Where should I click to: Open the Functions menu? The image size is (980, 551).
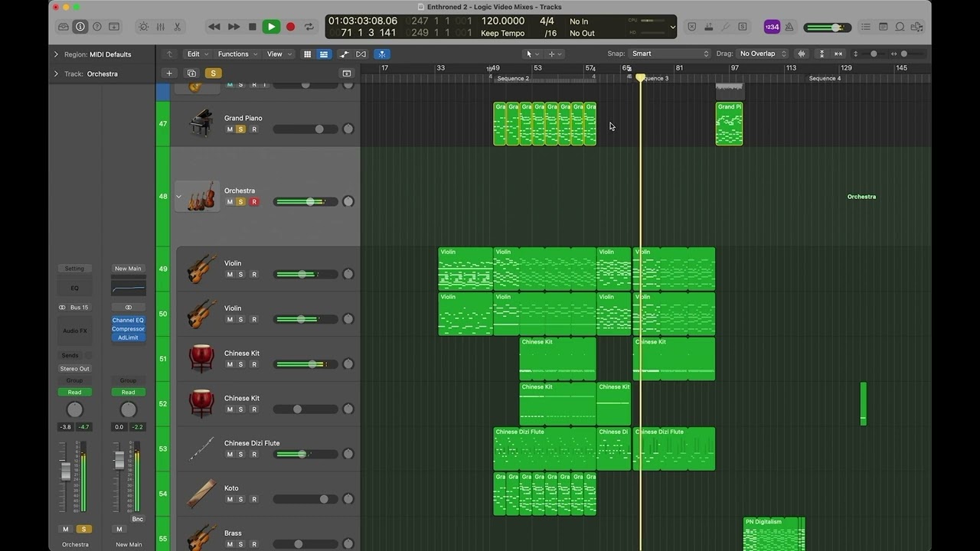coord(237,54)
